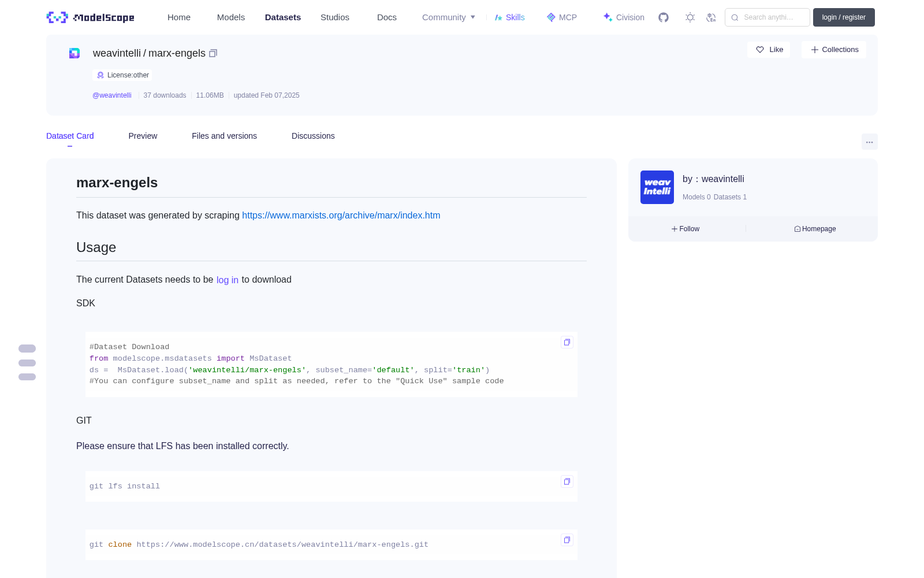
Task: Copy the SDK dataset download code
Action: coord(567,342)
